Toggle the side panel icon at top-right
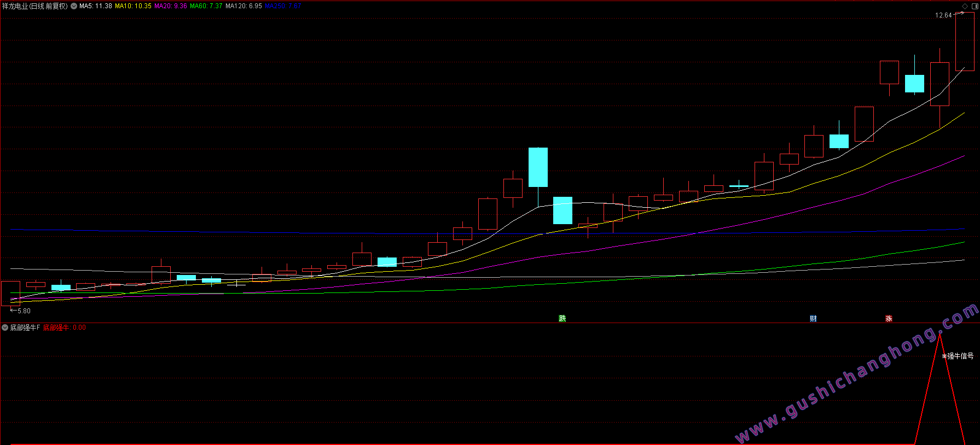Screen dimensions: 980x445 click(975, 6)
